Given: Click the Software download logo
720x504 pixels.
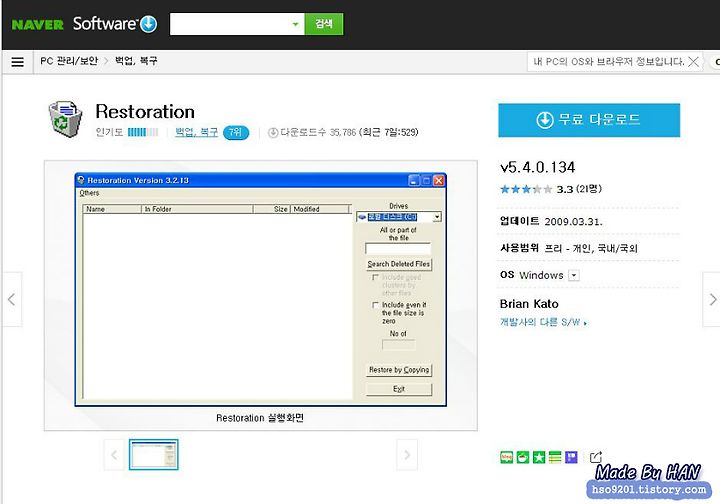Looking at the screenshot, I should pos(115,24).
